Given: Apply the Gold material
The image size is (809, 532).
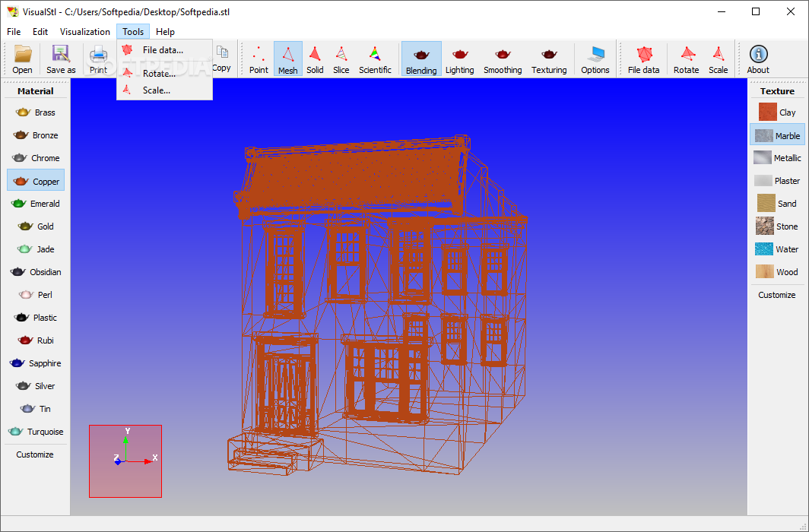Looking at the screenshot, I should [x=35, y=226].
